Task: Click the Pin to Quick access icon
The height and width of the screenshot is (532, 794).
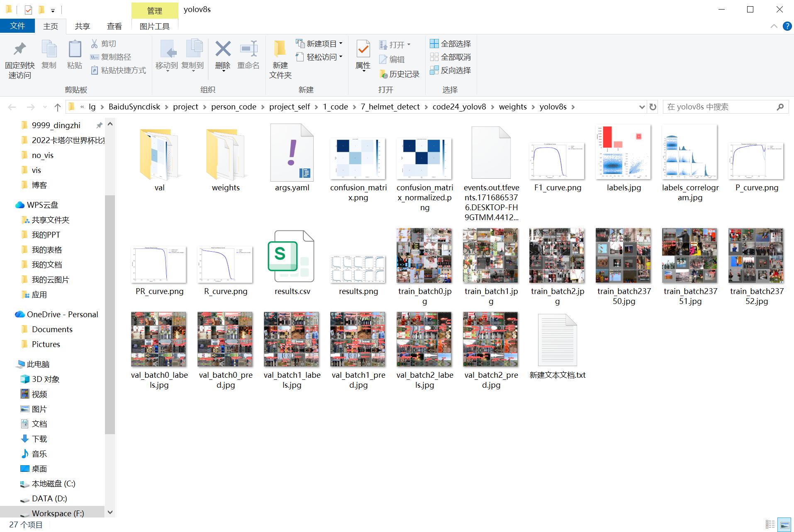Action: (x=19, y=49)
